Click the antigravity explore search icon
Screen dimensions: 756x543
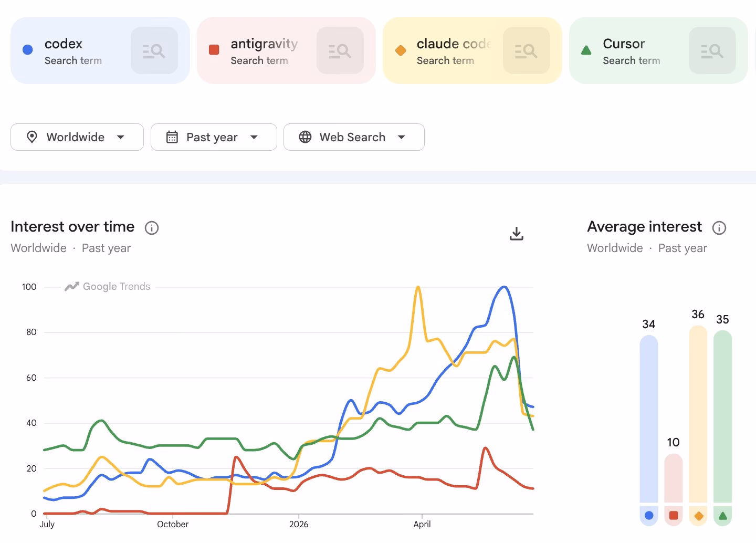340,50
